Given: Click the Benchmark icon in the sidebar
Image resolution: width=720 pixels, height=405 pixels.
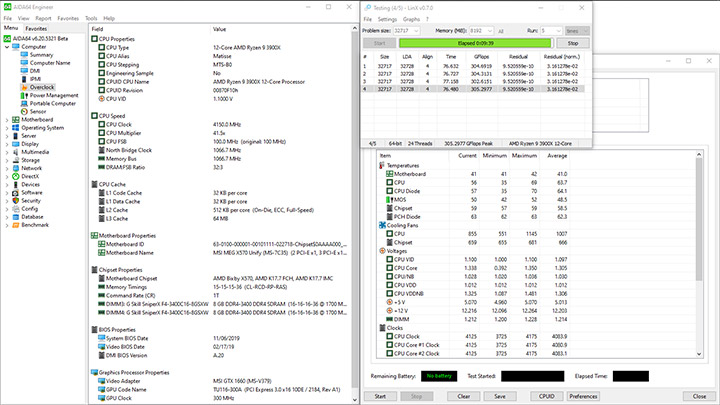Looking at the screenshot, I should click(x=16, y=224).
